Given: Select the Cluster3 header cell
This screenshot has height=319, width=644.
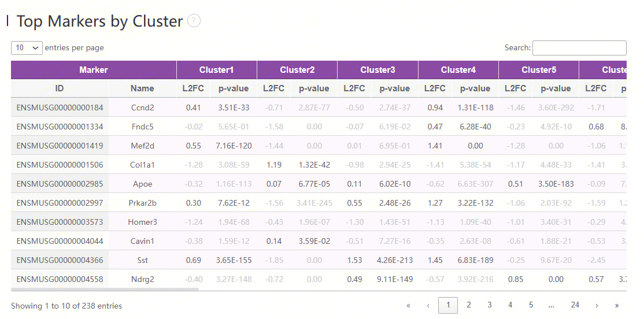Looking at the screenshot, I should (377, 70).
